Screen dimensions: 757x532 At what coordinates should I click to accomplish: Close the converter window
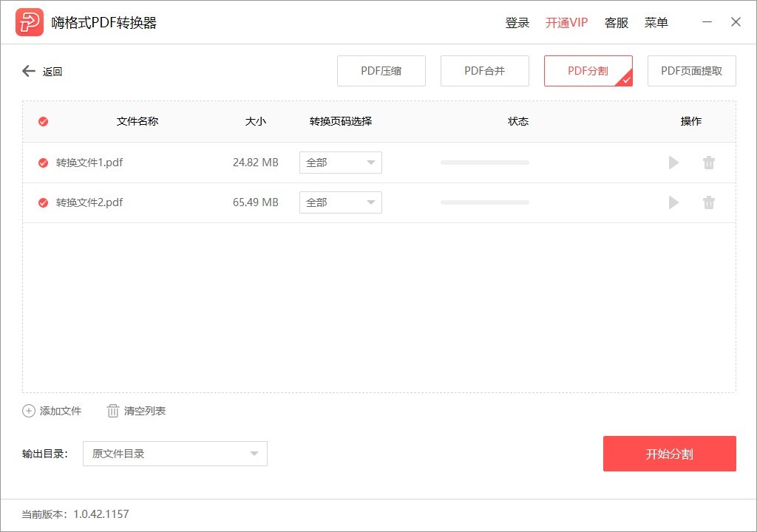coord(736,22)
